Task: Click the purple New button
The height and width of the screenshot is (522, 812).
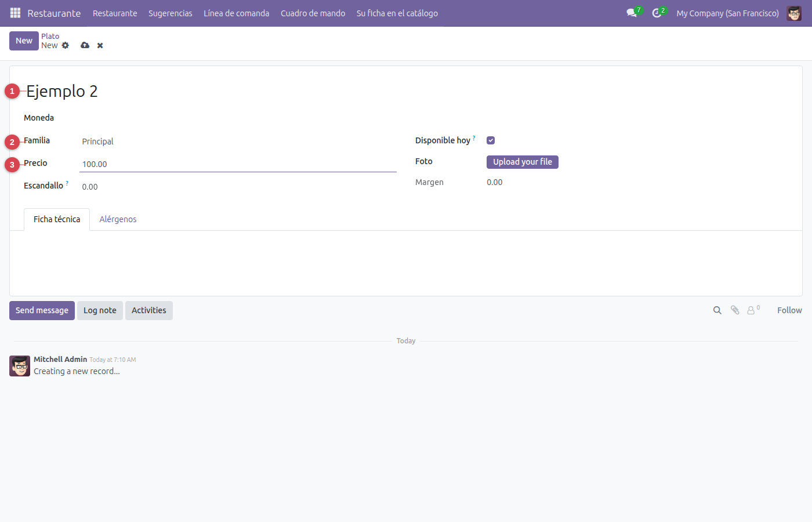Action: tap(24, 41)
